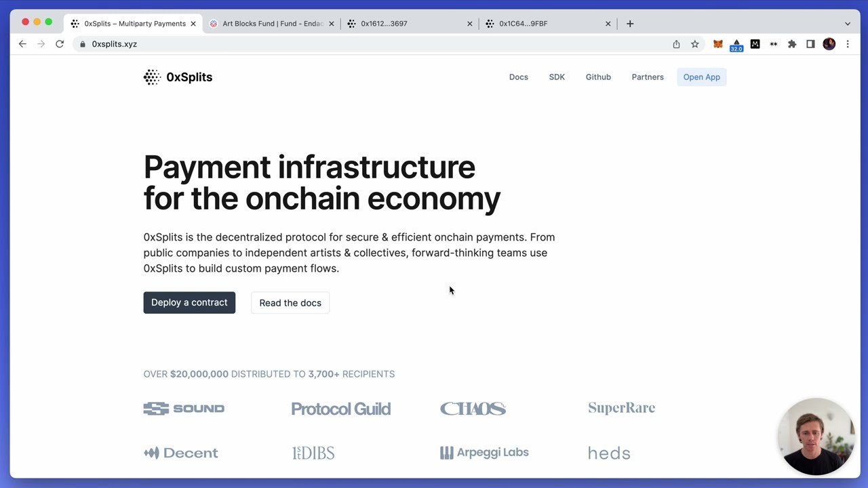
Task: Open the SDK navigation link
Action: (x=557, y=77)
